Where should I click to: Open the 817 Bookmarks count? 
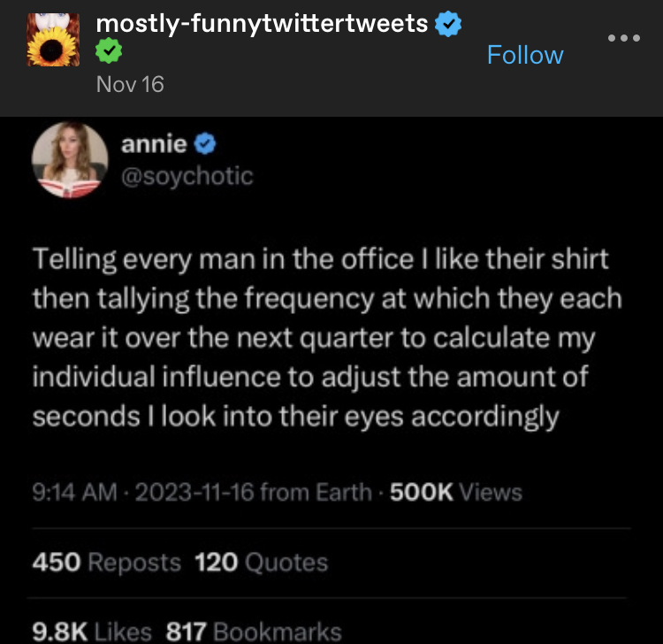tap(254, 632)
